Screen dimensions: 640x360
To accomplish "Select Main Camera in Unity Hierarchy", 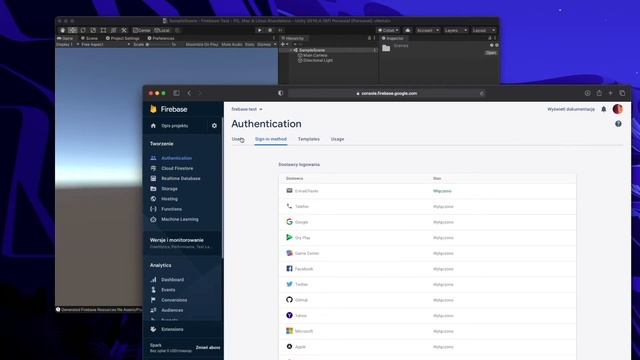I will coord(313,55).
